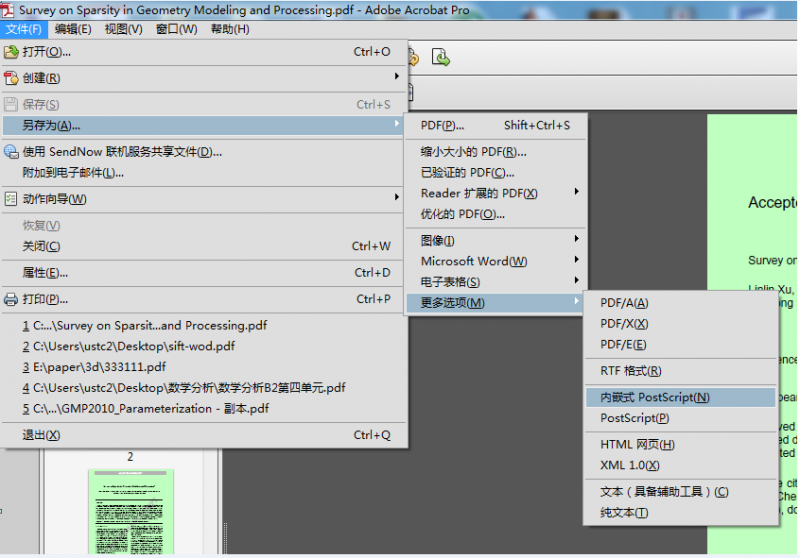
Task: Choose 退出(X) to quit Acrobat
Action: [204, 435]
